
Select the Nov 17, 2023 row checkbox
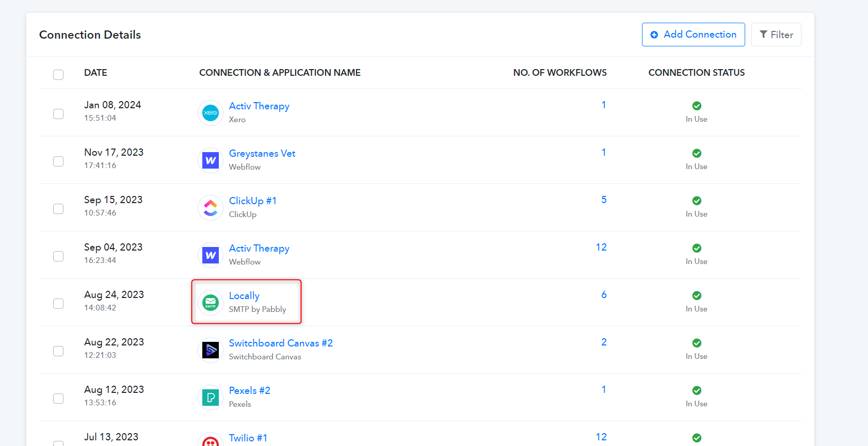pyautogui.click(x=58, y=161)
